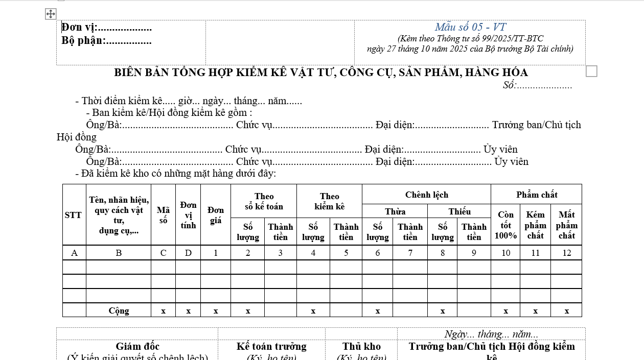The height and width of the screenshot is (360, 644).
Task: Click the table move handle crosshair icon
Action: click(x=50, y=14)
